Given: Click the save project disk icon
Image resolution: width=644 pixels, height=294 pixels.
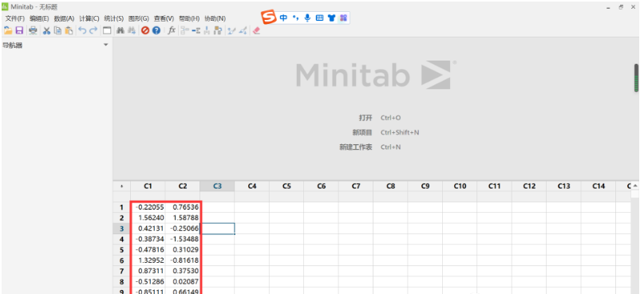Looking at the screenshot, I should coord(19,30).
